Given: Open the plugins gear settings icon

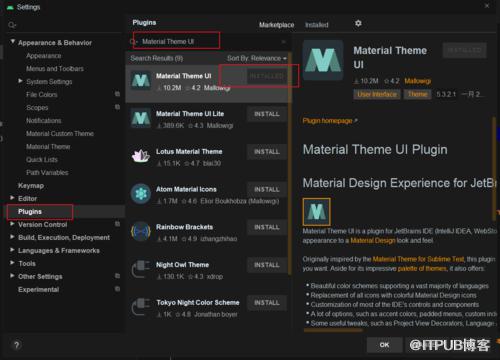Looking at the screenshot, I should (x=358, y=23).
